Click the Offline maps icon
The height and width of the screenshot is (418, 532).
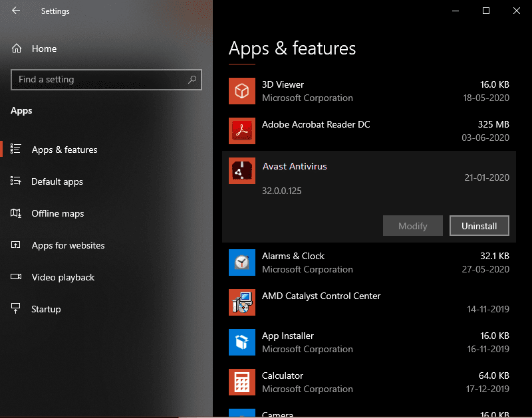pos(16,213)
